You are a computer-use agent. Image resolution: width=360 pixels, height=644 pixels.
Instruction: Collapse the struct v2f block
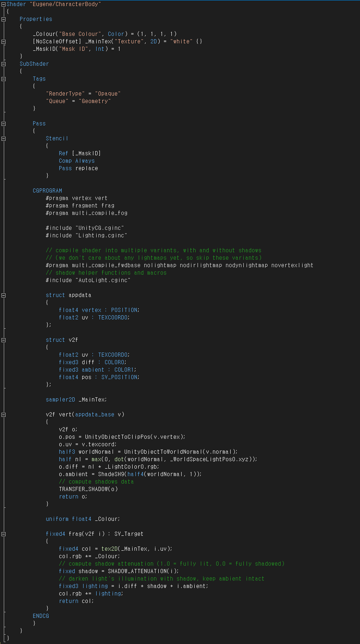pyautogui.click(x=4, y=340)
